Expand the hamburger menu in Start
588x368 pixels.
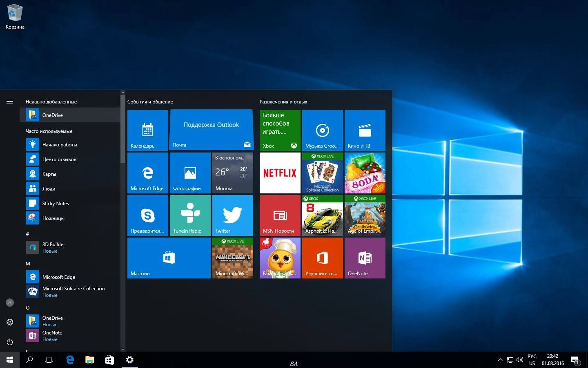tap(10, 101)
